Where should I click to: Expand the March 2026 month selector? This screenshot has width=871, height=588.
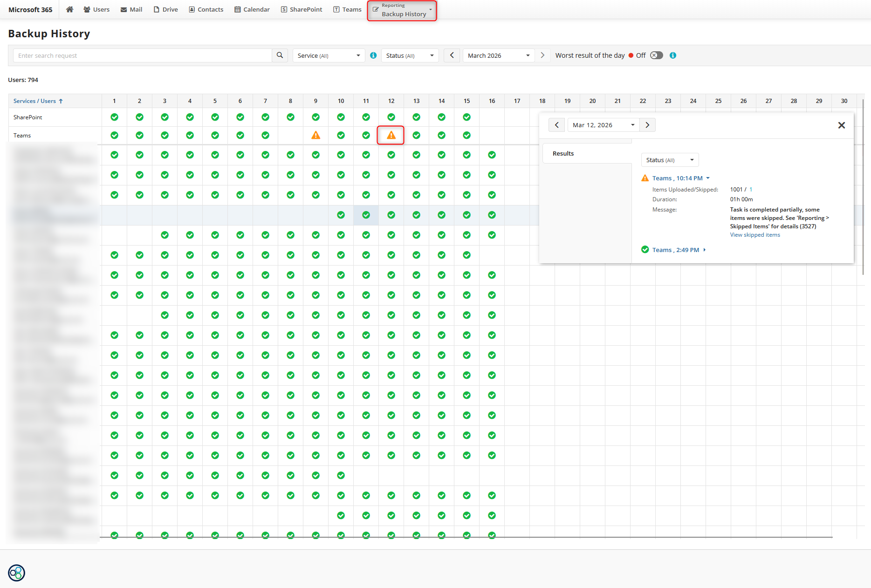498,55
